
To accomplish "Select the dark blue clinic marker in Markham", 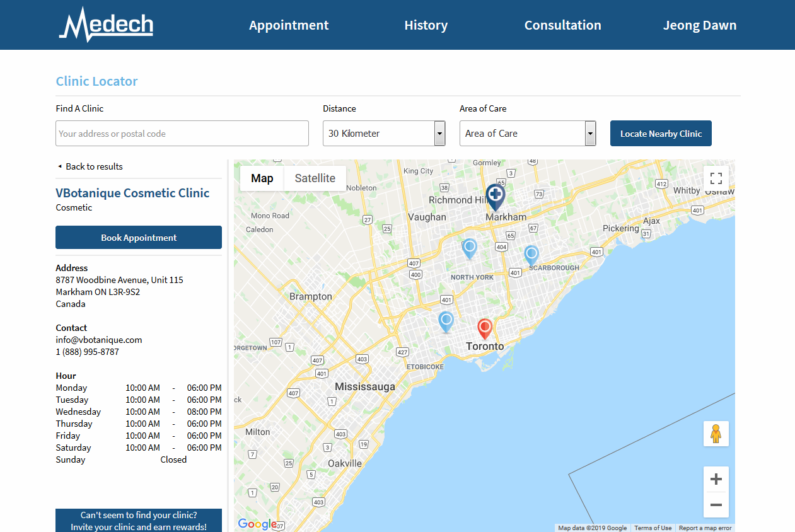I will [x=496, y=197].
